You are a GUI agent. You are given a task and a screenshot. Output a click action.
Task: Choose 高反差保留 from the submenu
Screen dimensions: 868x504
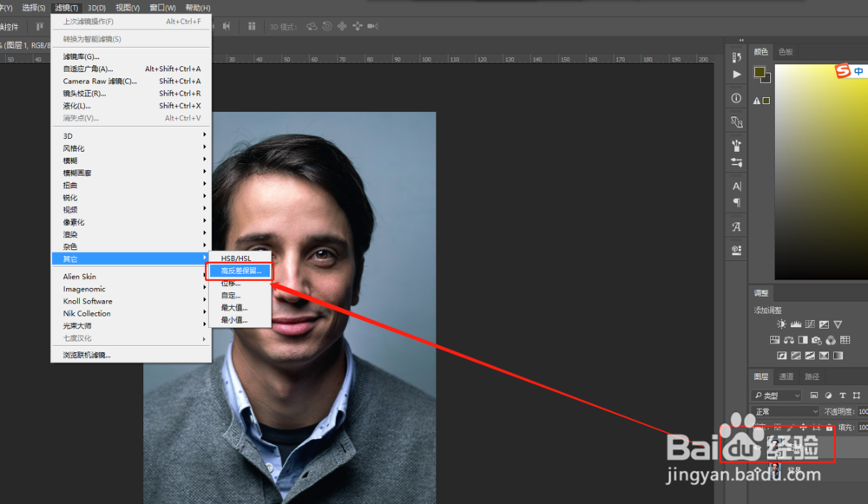tap(240, 271)
